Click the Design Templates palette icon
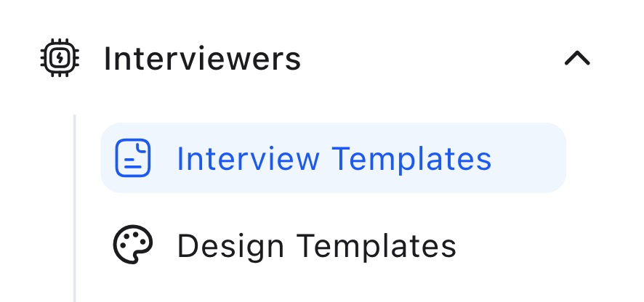 point(133,246)
